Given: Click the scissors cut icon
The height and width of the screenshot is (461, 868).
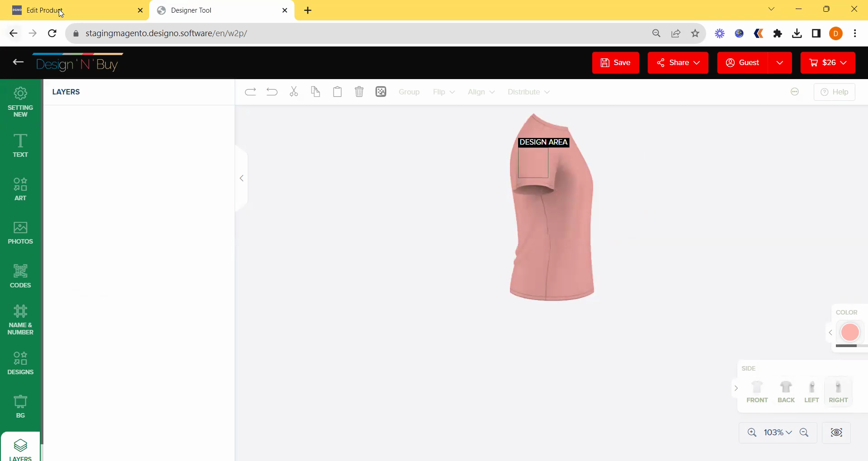Looking at the screenshot, I should 294,92.
